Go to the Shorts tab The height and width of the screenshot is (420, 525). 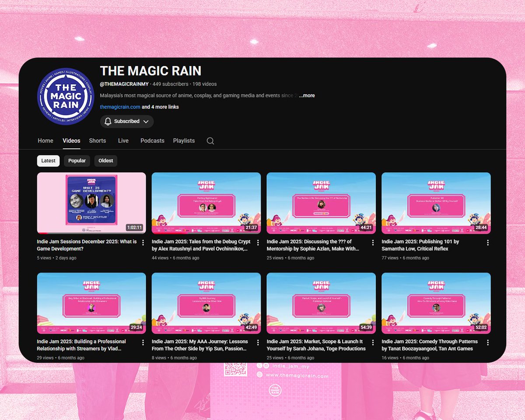click(x=98, y=140)
